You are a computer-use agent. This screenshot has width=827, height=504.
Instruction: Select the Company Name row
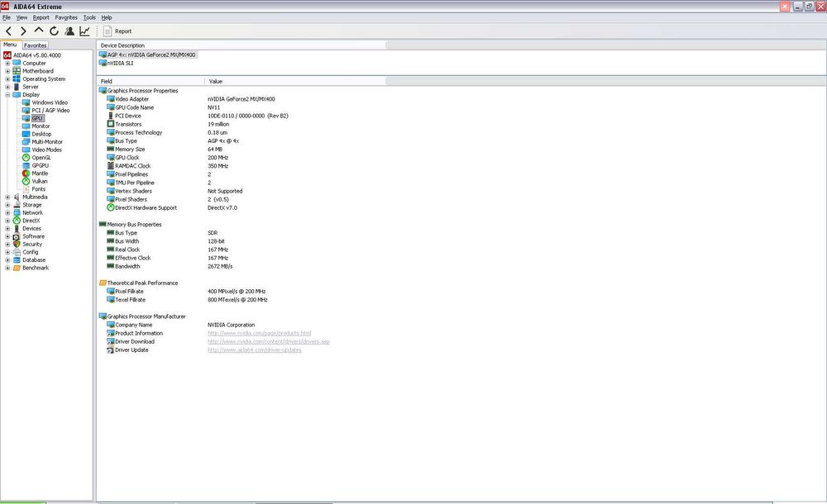(x=180, y=325)
